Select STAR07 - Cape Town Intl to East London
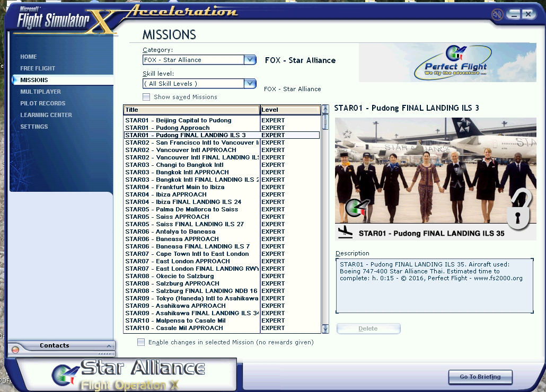This screenshot has height=392, width=546. [222, 254]
